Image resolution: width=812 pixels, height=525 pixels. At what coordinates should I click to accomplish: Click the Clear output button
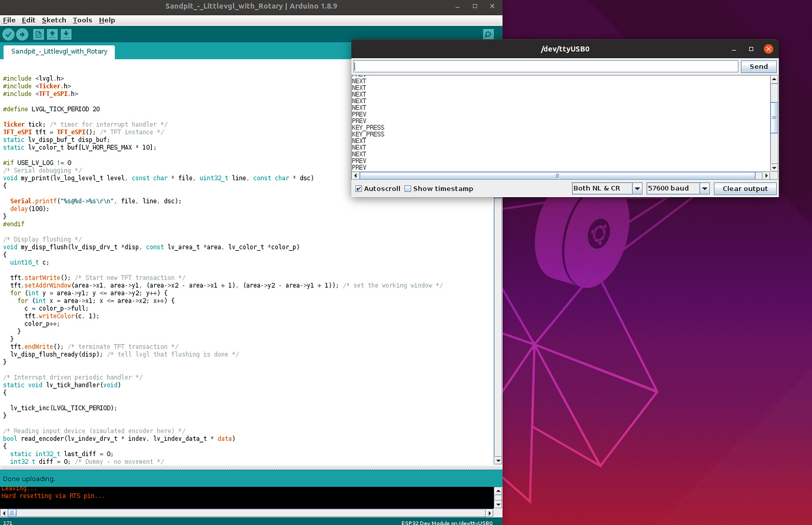point(745,188)
